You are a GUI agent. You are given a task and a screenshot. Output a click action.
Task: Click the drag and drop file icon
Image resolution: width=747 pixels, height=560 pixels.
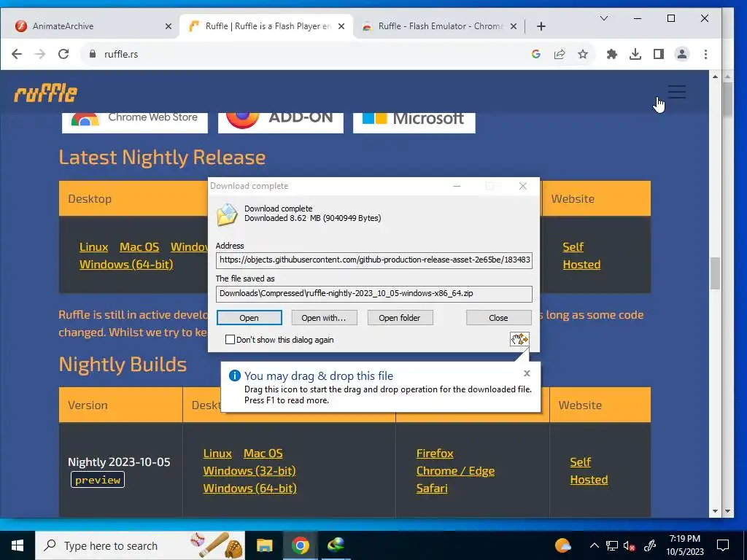pyautogui.click(x=519, y=339)
